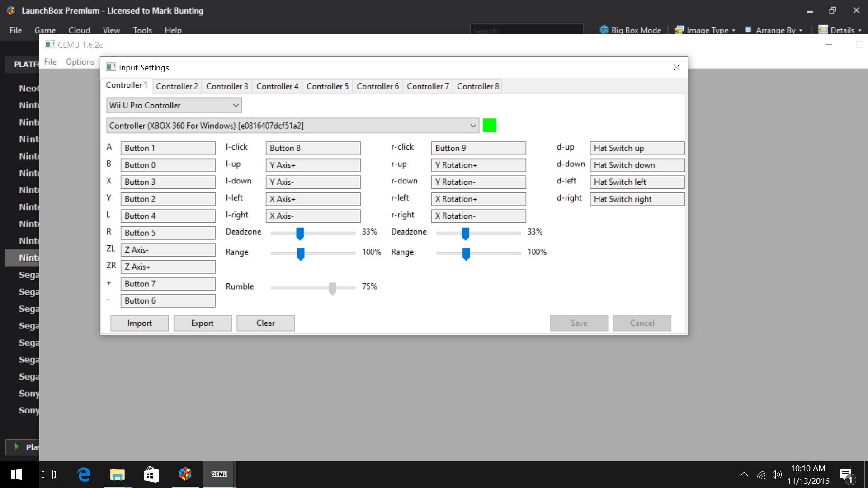Open the LaunchBox View menu
The width and height of the screenshot is (868, 488).
(x=111, y=30)
